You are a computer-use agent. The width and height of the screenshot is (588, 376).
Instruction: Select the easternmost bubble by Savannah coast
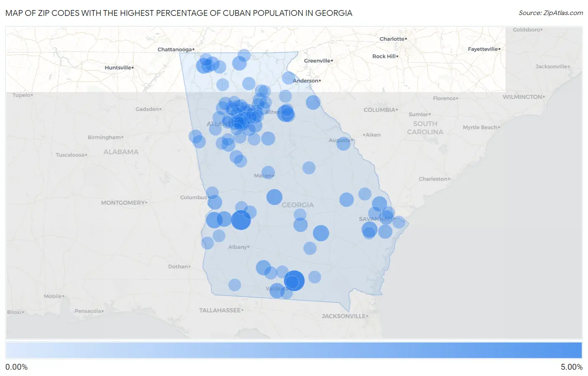(x=399, y=222)
